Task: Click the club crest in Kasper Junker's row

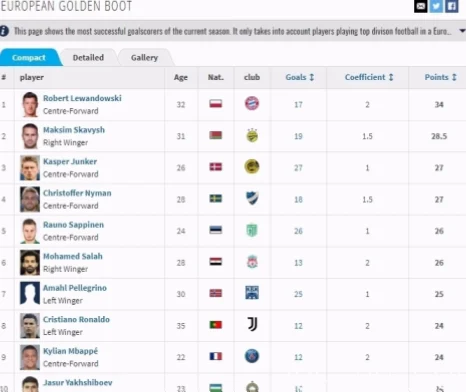Action: (x=252, y=167)
